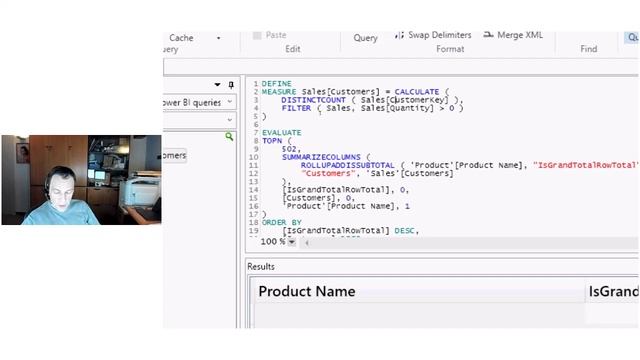This screenshot has width=640, height=360.
Task: Open the Cache button dropdown arrow
Action: tap(218, 38)
